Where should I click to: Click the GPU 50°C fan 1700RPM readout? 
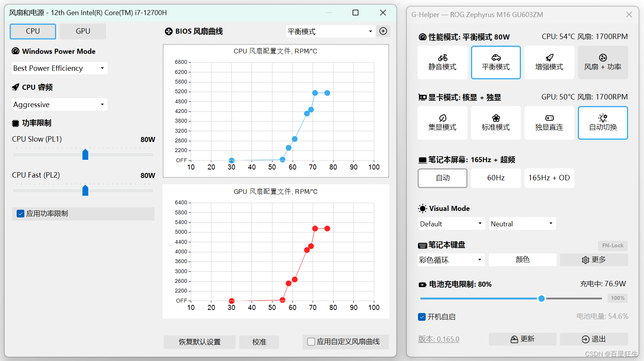point(584,97)
